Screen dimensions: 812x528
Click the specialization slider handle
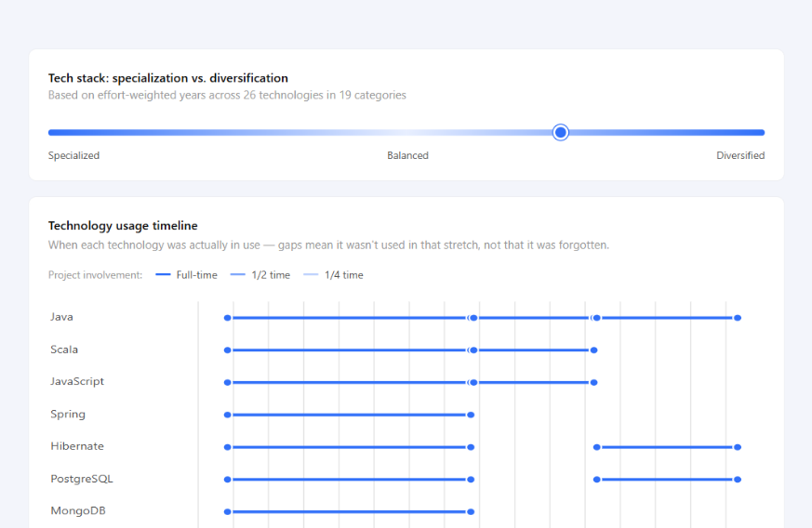[x=560, y=133]
